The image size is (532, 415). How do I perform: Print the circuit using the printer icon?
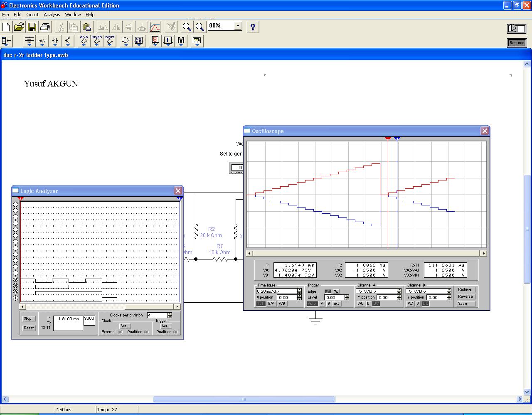pos(45,27)
